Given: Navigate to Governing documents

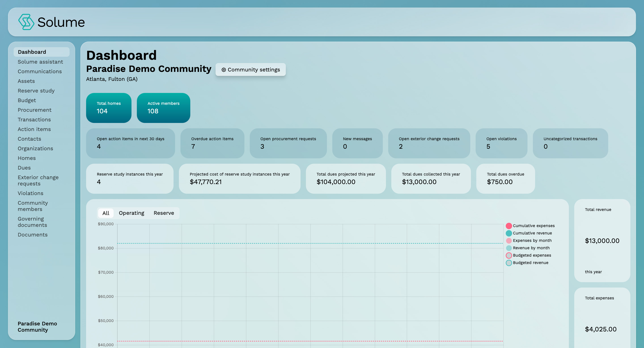Looking at the screenshot, I should (32, 222).
